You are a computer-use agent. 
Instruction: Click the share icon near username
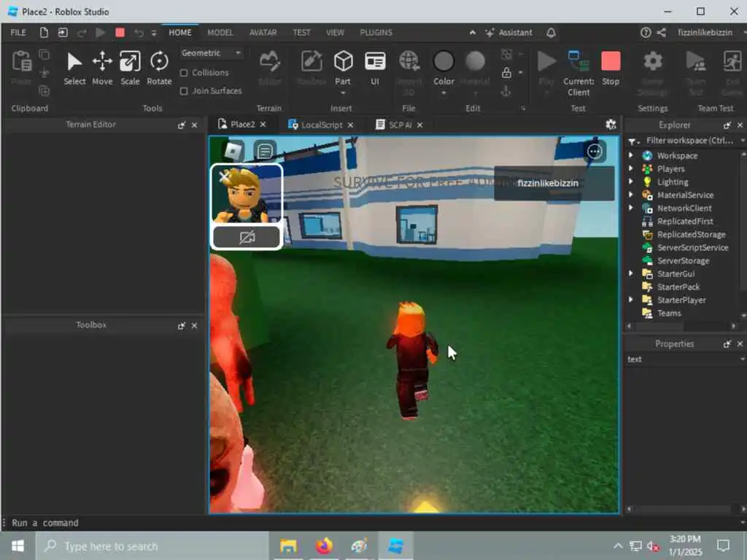coord(661,32)
